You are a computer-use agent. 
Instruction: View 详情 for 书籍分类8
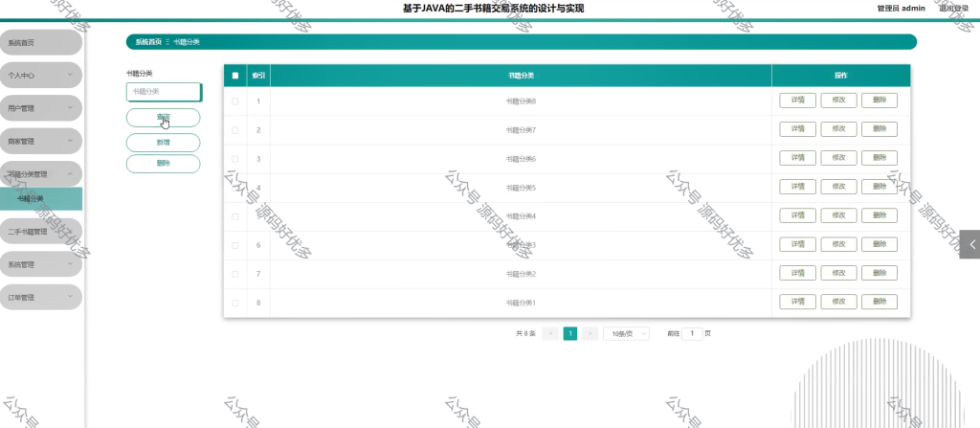point(797,101)
